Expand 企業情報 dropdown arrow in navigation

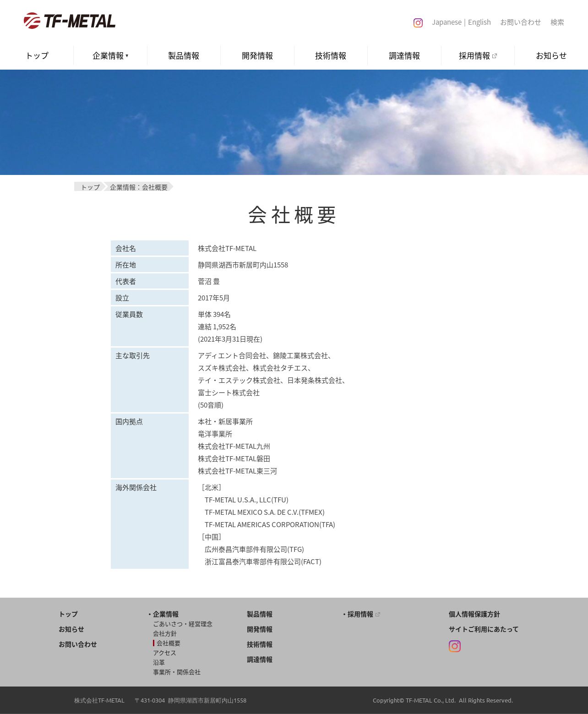127,56
